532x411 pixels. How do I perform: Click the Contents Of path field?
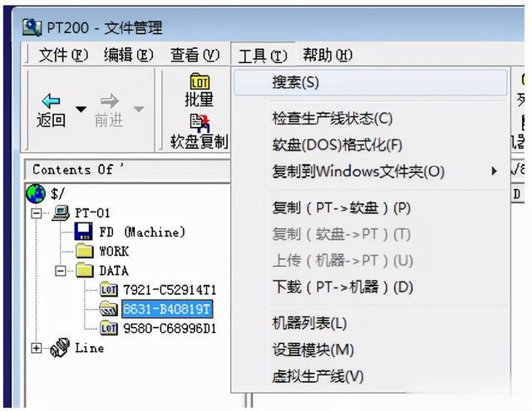tap(128, 169)
